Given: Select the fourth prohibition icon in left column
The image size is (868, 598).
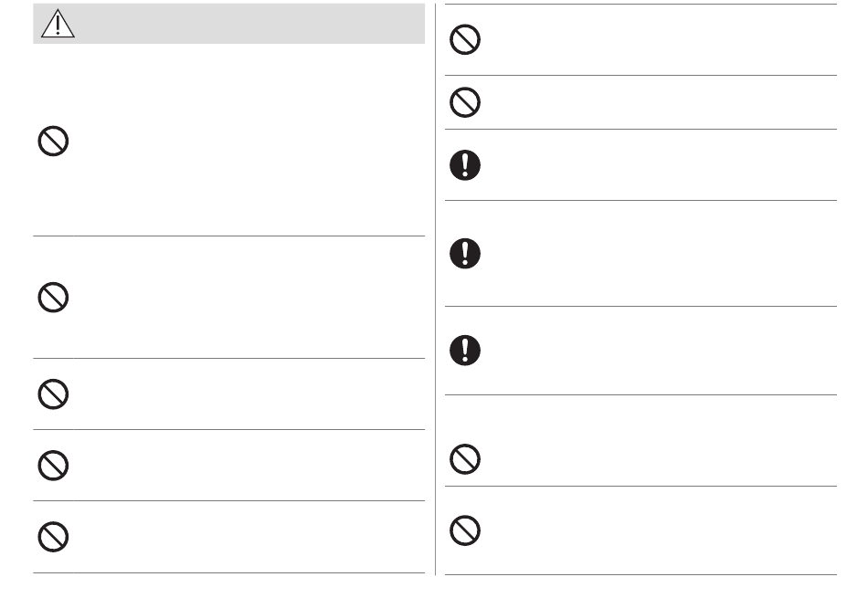Looking at the screenshot, I should pos(53,466).
